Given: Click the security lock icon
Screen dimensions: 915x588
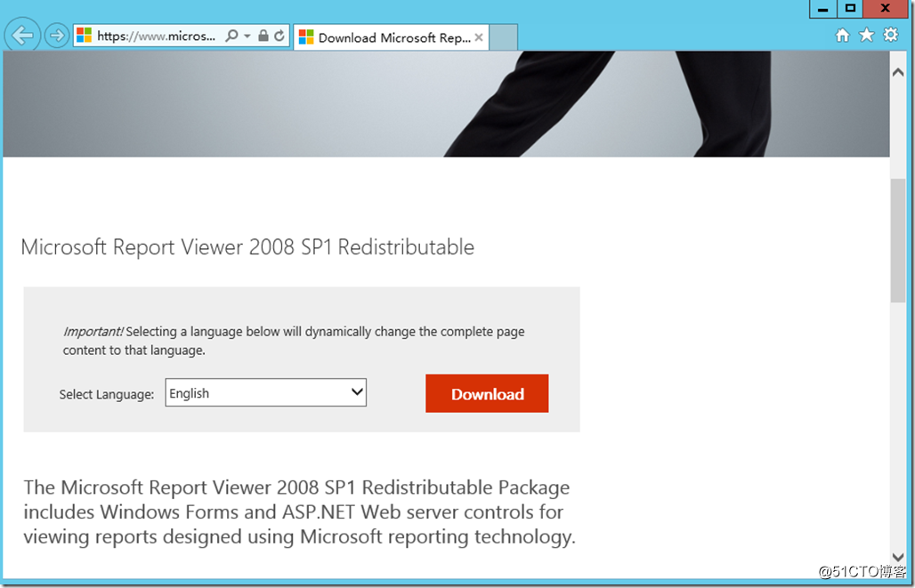Looking at the screenshot, I should [263, 36].
